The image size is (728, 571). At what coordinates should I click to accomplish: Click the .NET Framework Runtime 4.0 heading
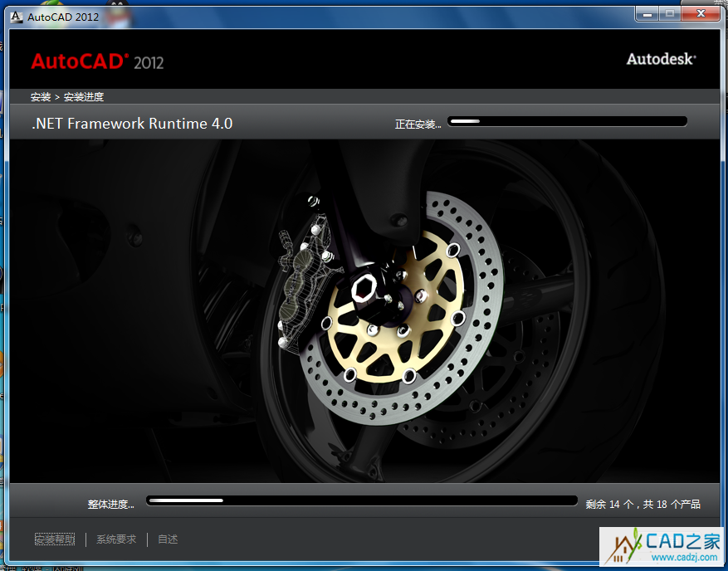pos(132,124)
